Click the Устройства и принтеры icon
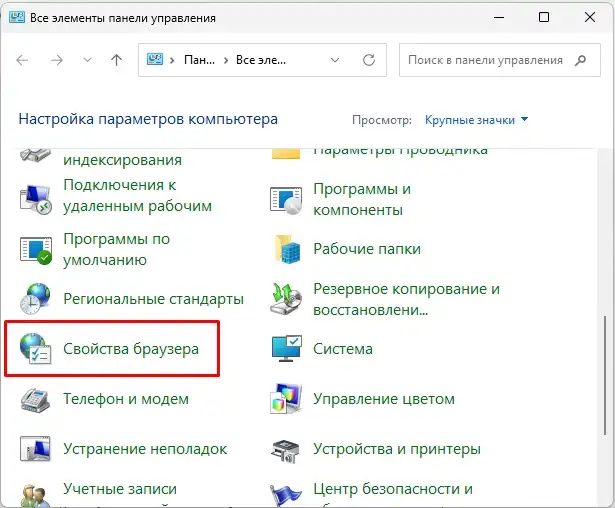 [286, 451]
